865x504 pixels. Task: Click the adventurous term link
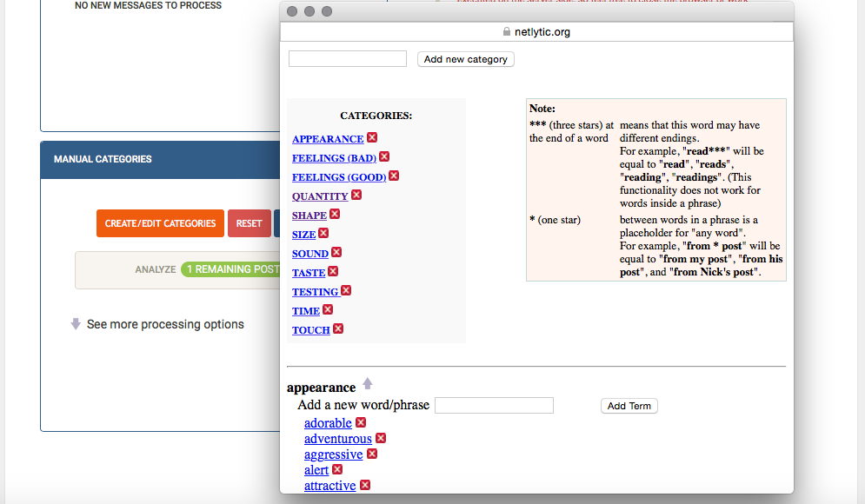[x=337, y=439]
